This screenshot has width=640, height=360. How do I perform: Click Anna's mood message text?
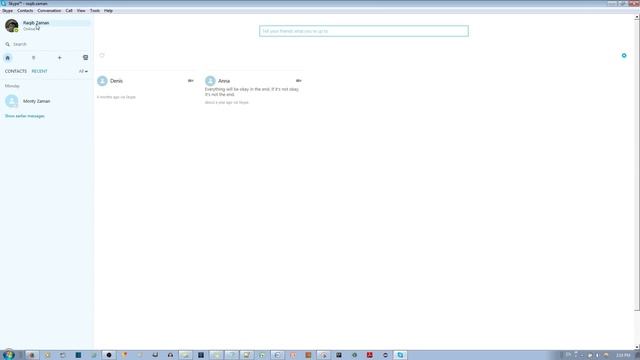(x=252, y=92)
